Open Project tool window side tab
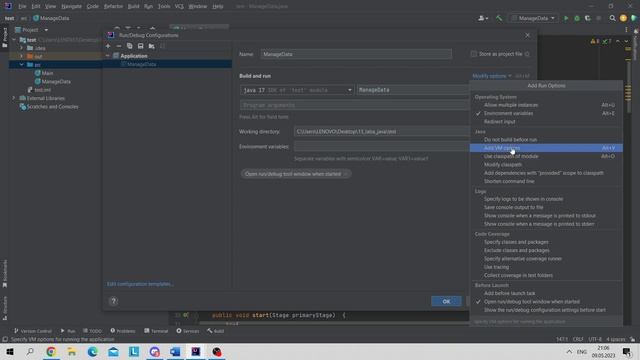Viewport: 640px width, 360px height. (4, 38)
